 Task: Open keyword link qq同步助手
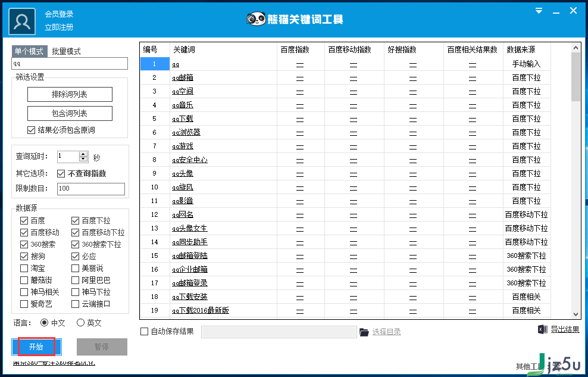tap(190, 242)
